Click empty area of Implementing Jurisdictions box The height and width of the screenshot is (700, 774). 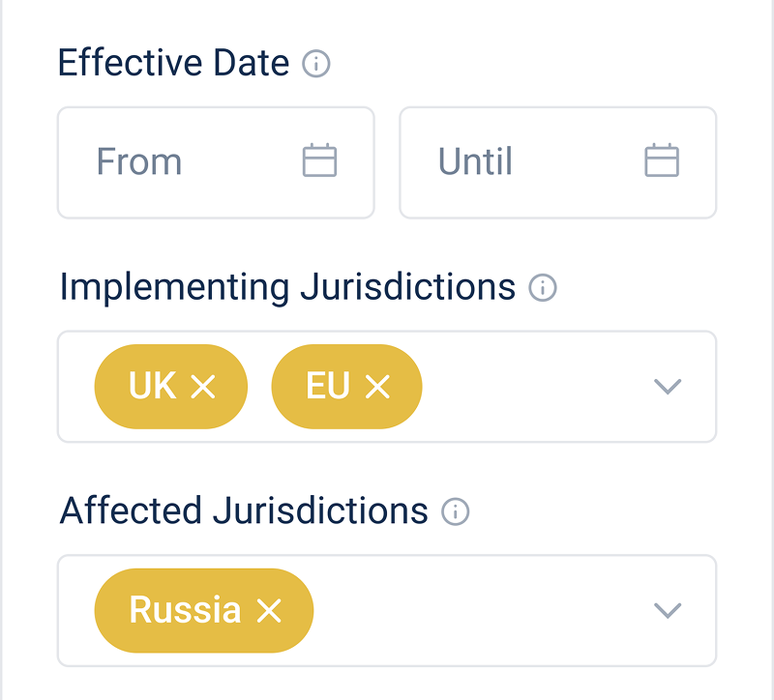532,387
